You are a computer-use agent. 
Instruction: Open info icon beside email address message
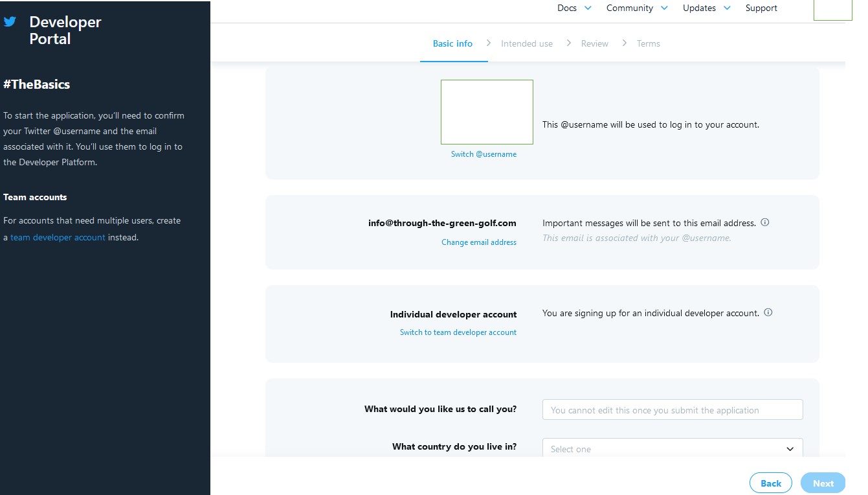pos(764,222)
